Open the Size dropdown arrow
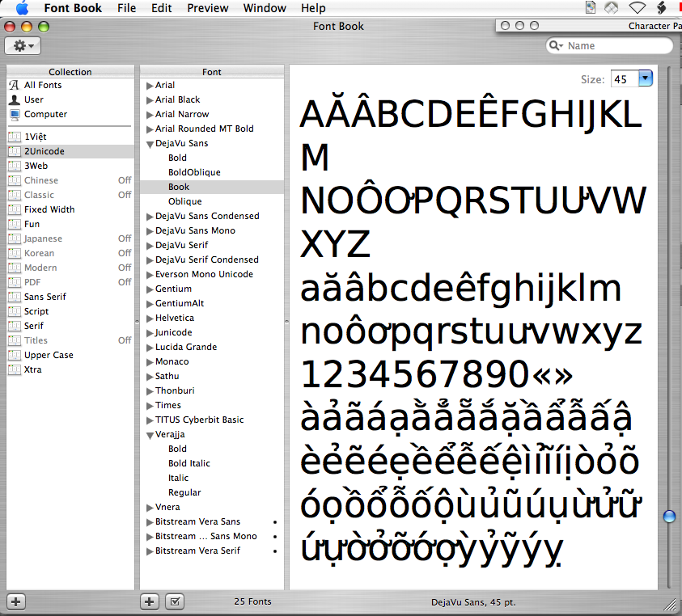682x616 pixels. coord(646,78)
